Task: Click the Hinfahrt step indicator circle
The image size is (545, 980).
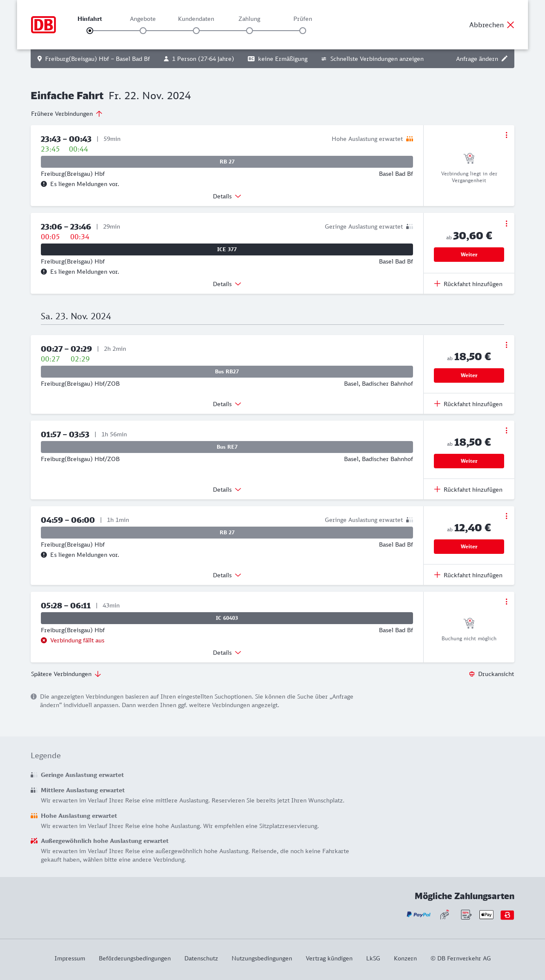Action: pos(90,31)
